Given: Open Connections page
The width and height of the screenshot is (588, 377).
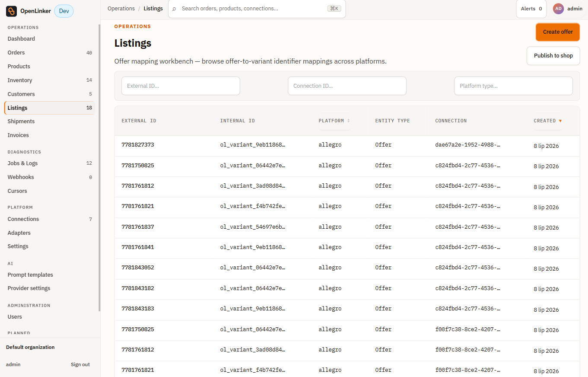Looking at the screenshot, I should (x=50, y=219).
